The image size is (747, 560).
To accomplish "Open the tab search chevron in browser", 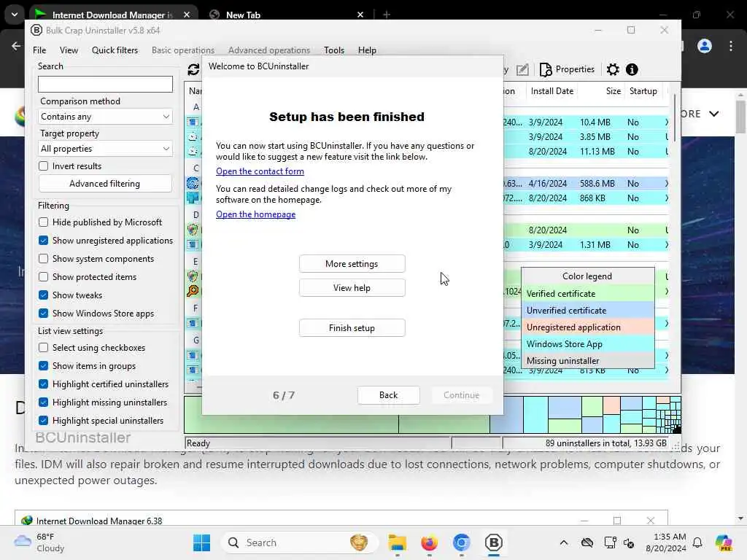I will point(15,15).
